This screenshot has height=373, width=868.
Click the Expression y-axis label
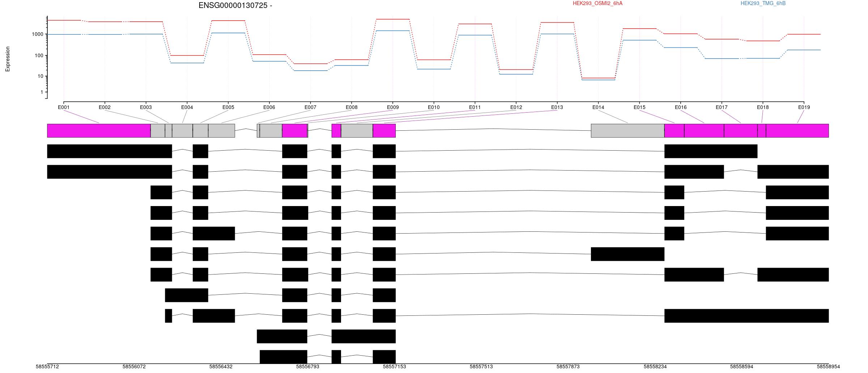point(8,59)
